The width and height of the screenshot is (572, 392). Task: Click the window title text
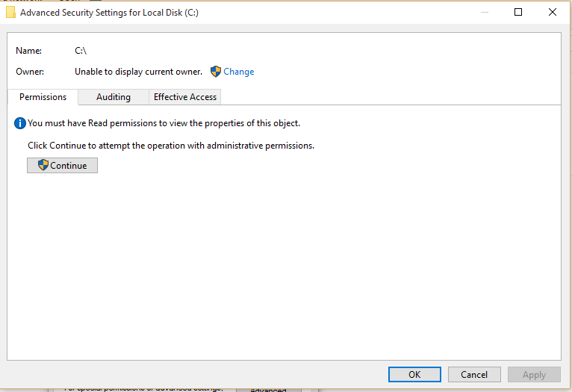109,13
